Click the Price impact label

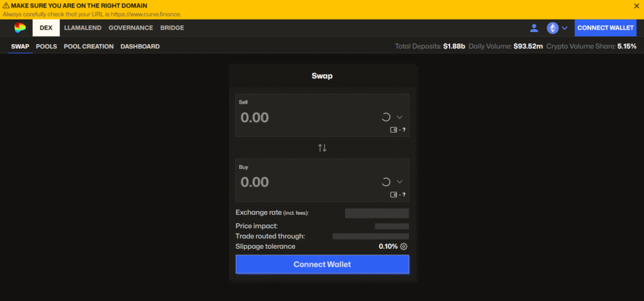[x=257, y=226]
